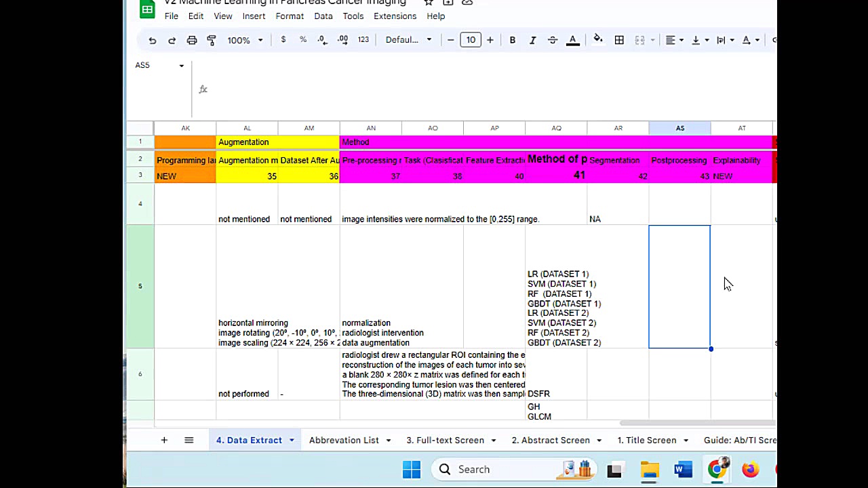868x488 pixels.
Task: Open the Data menu
Action: 323,16
